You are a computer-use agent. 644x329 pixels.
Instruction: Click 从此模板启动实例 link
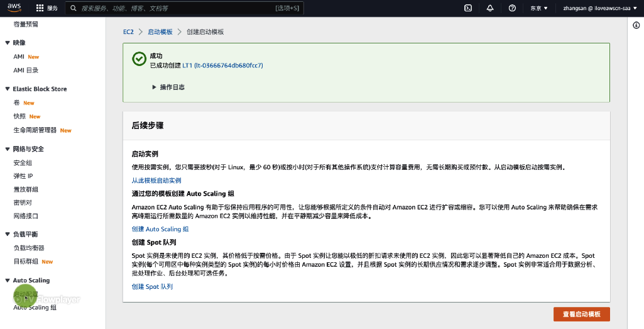(156, 180)
